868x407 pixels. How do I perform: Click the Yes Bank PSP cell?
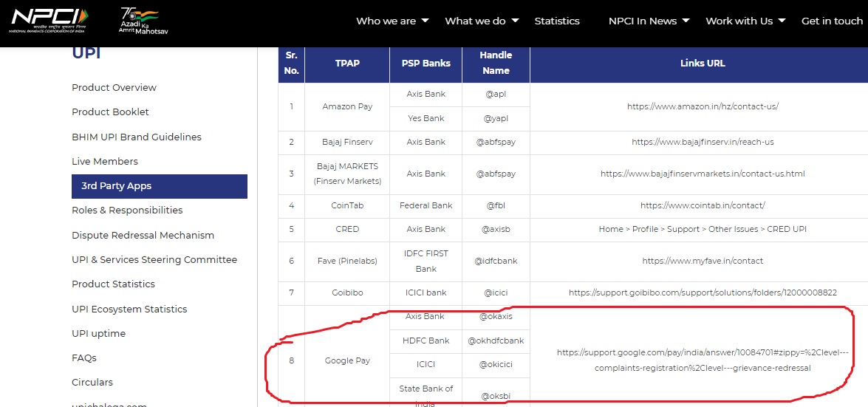[426, 118]
